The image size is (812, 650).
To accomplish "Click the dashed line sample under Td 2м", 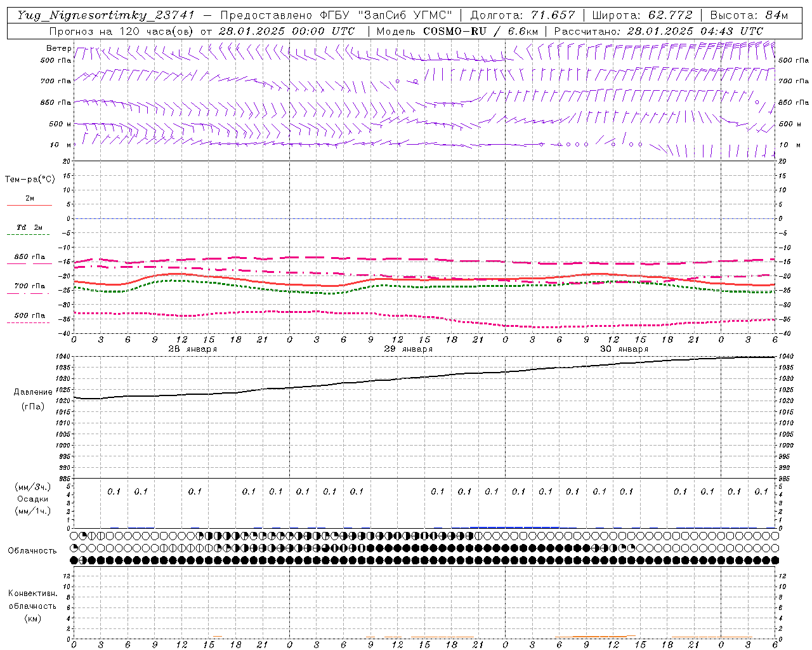I will (28, 235).
